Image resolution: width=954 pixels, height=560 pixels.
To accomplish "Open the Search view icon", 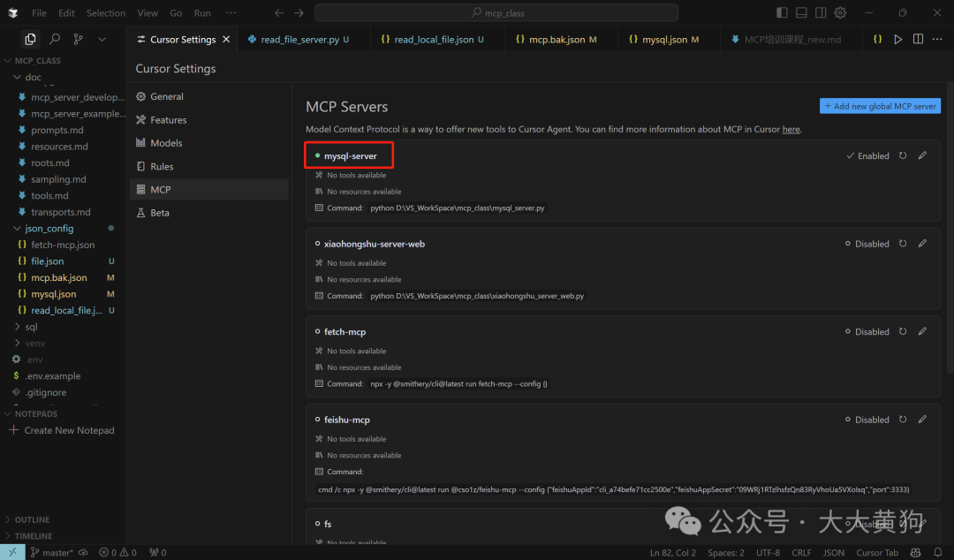I will pos(55,40).
